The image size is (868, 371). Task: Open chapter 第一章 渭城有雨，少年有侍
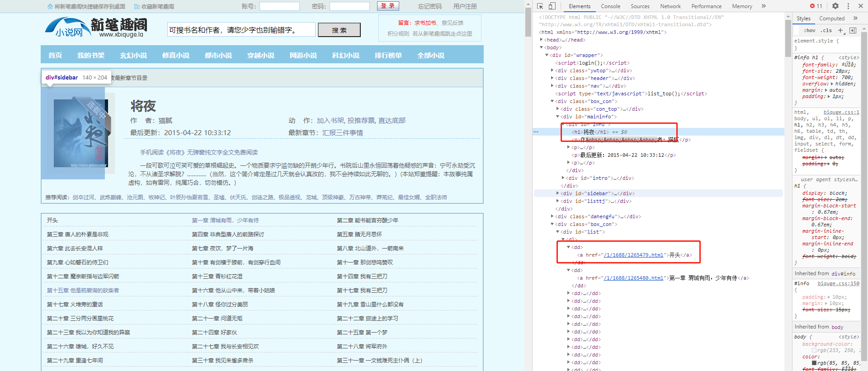tap(225, 221)
